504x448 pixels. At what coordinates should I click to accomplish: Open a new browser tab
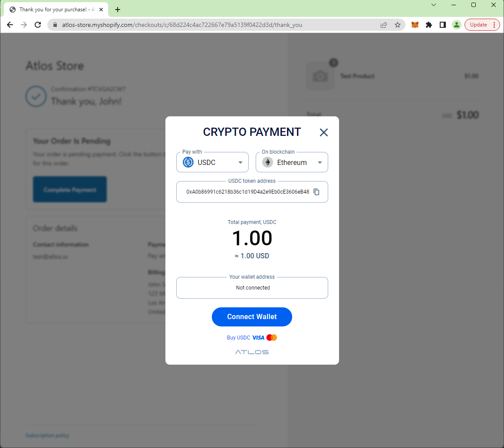click(118, 10)
